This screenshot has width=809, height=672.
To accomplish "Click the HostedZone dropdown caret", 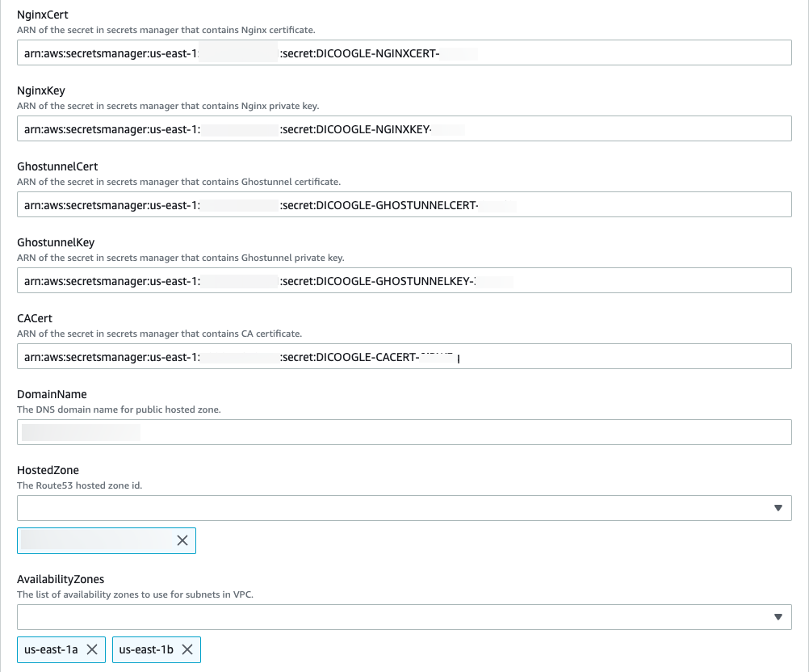I will pos(778,508).
